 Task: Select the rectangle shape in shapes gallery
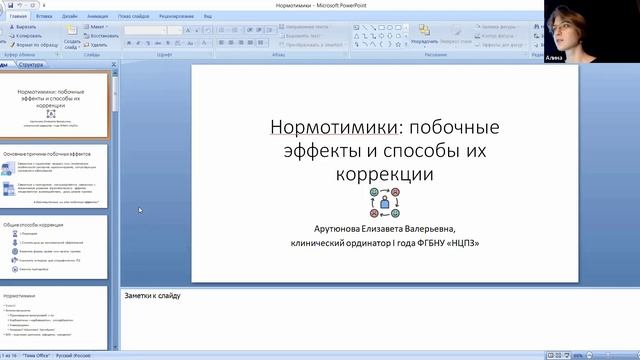(381, 28)
